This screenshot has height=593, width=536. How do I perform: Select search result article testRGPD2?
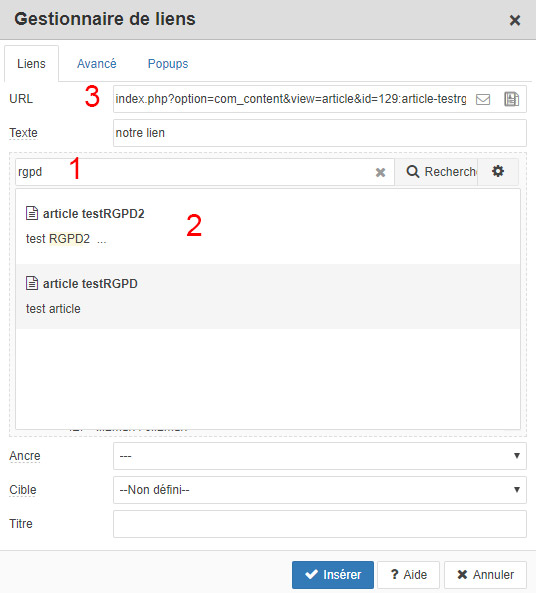[x=268, y=227]
